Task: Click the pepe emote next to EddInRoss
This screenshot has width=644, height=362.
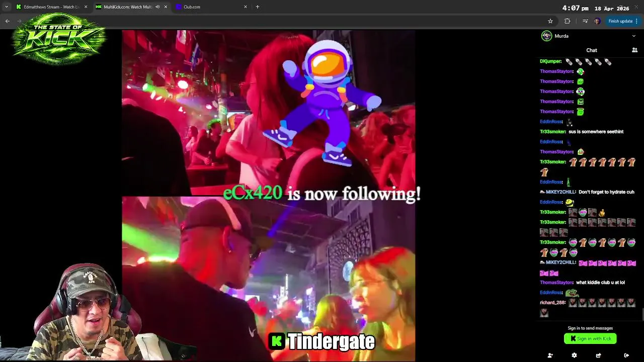Action: pyautogui.click(x=571, y=293)
